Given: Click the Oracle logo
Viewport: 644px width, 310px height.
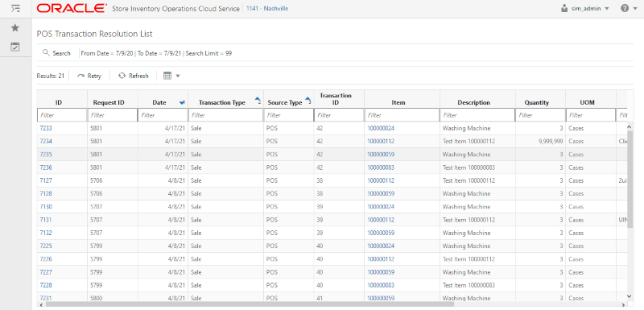Looking at the screenshot, I should (72, 8).
